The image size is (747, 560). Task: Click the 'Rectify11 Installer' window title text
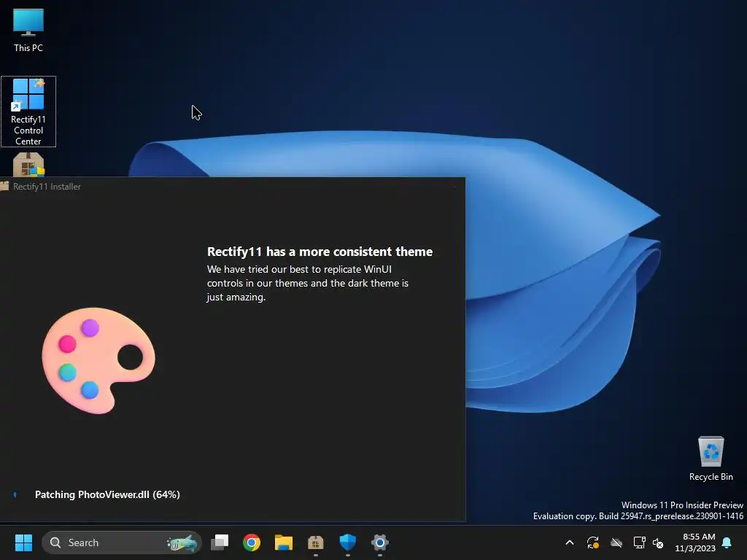pos(47,187)
